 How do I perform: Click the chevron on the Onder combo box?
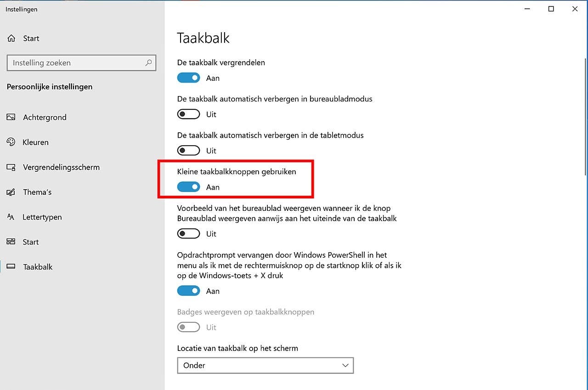pos(345,365)
